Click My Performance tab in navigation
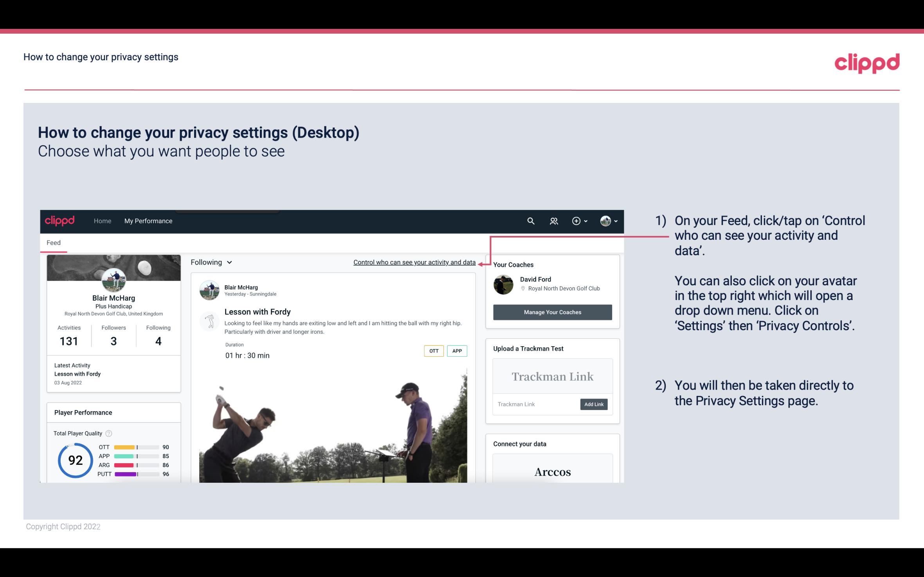The image size is (924, 577). pos(148,221)
